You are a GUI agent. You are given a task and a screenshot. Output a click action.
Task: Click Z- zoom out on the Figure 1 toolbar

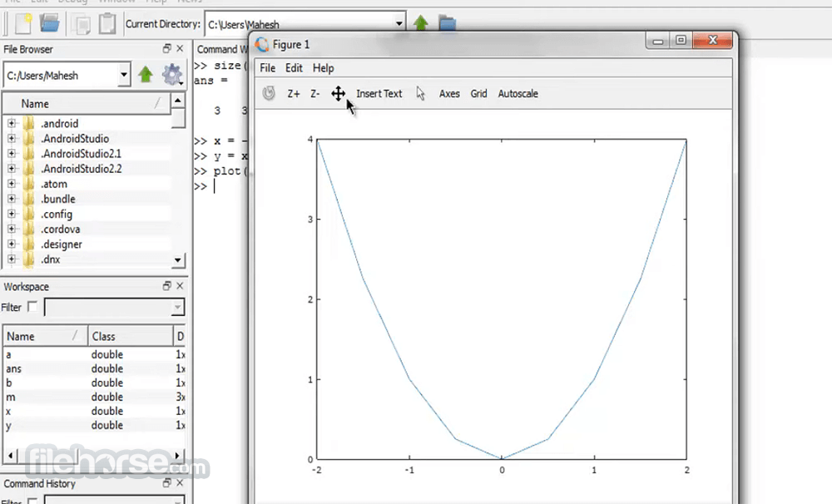coord(314,94)
